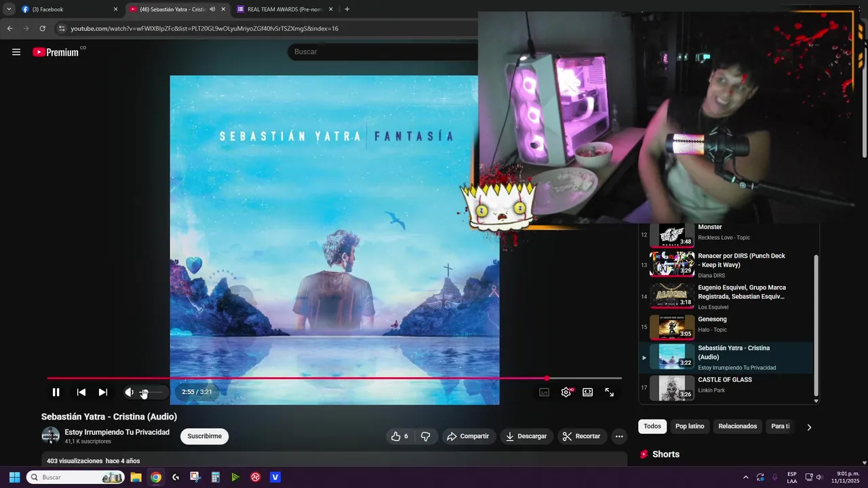Open the more actions three-dot menu
Viewport: 868px width, 488px height.
[619, 436]
